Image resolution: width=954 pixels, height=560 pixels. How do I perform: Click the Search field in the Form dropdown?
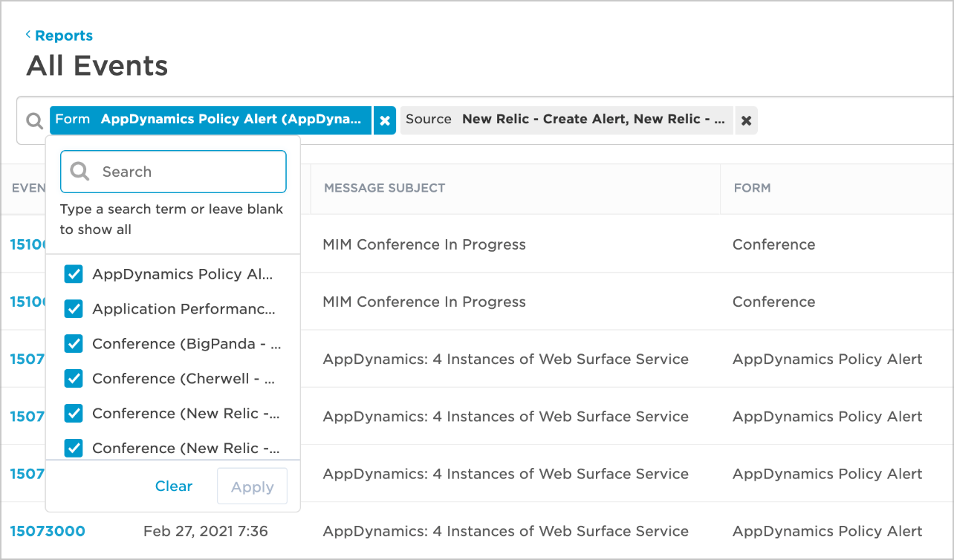click(173, 172)
